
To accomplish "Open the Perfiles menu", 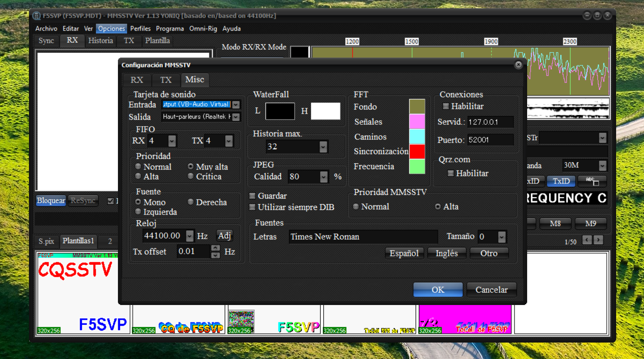I will pos(140,29).
